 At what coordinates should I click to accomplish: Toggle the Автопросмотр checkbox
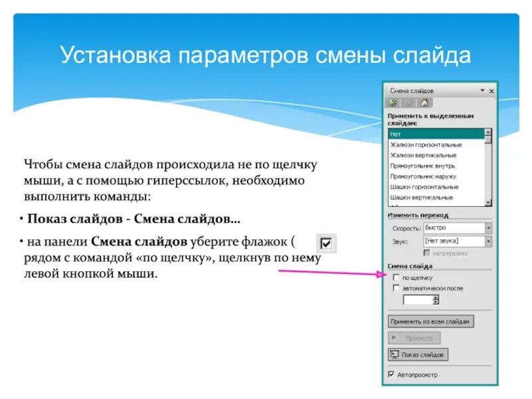391,374
